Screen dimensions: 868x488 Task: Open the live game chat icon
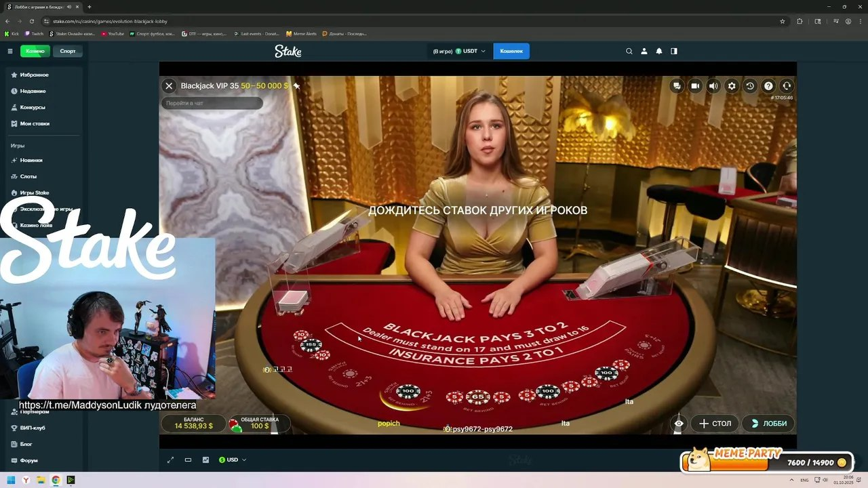tap(677, 86)
